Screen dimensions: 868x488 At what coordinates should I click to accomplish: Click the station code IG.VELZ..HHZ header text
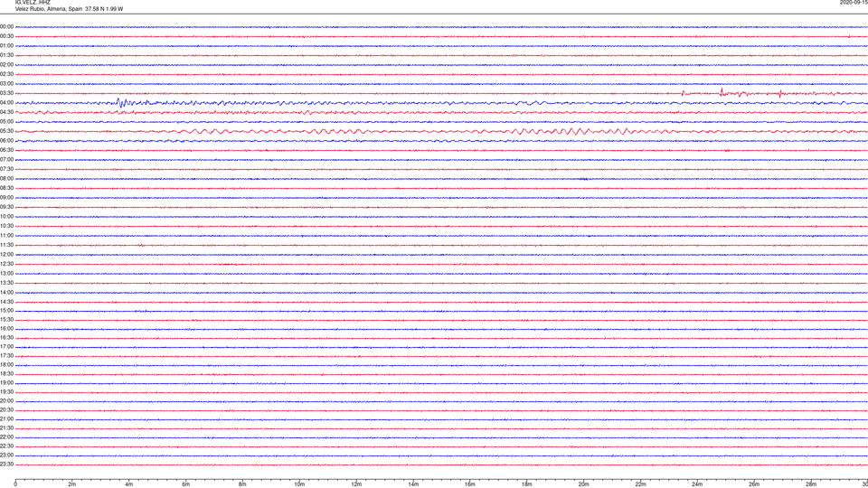coord(33,2)
